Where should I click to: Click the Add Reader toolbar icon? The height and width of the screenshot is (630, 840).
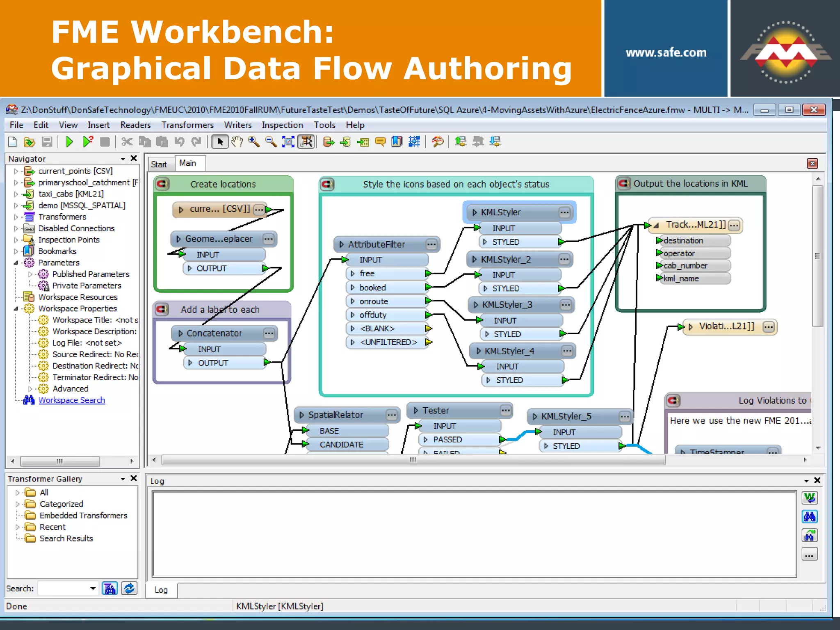pos(329,142)
